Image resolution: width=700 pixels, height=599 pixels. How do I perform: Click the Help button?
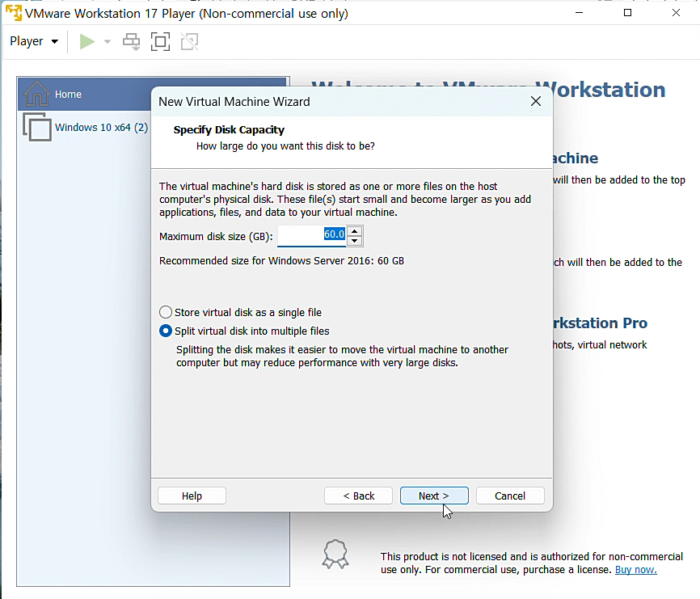[192, 496]
